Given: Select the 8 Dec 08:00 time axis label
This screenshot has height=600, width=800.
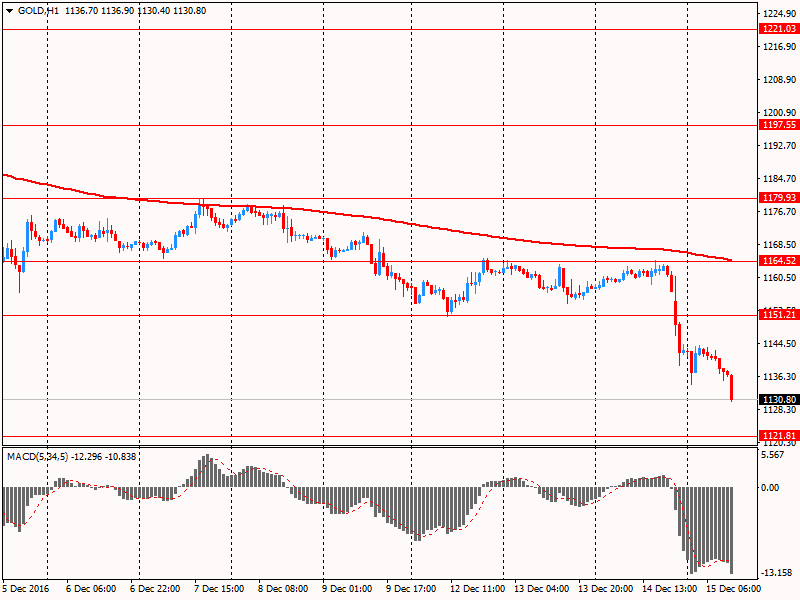Looking at the screenshot, I should [283, 588].
